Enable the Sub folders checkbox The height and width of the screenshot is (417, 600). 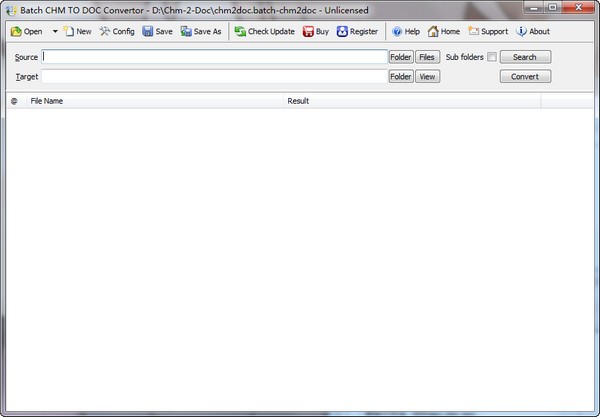pos(491,57)
